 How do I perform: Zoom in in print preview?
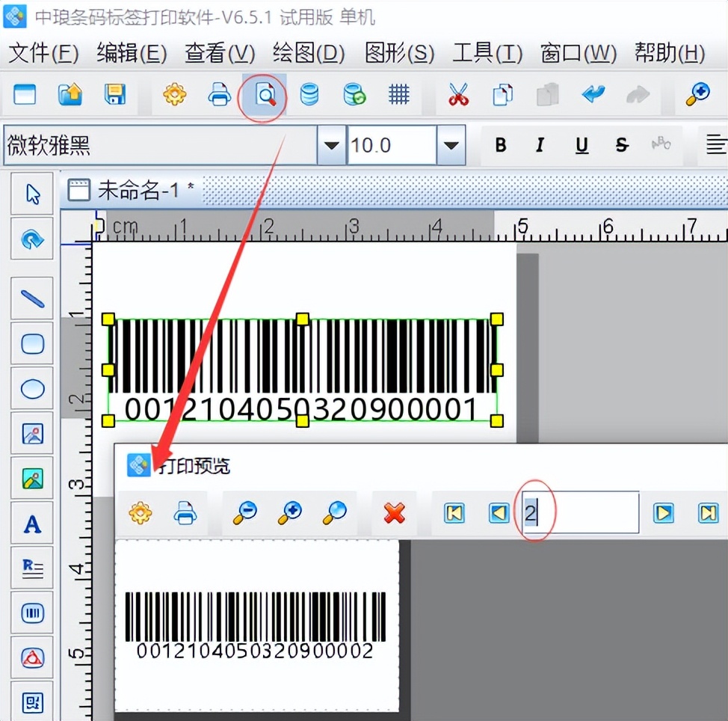tap(290, 513)
